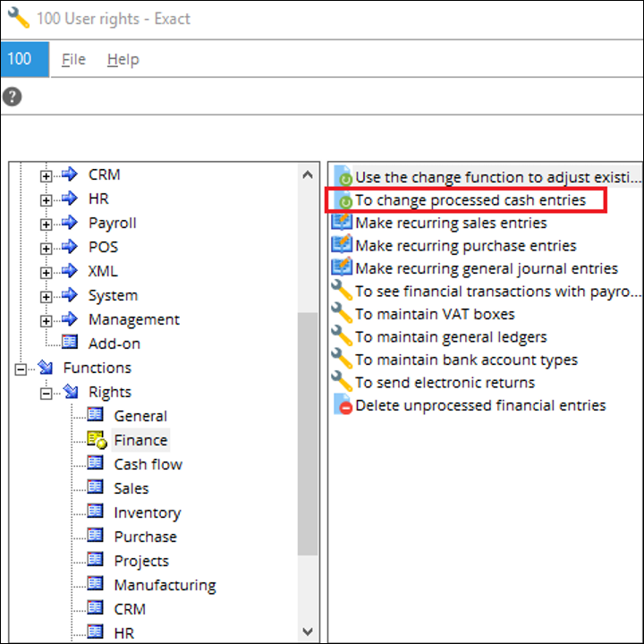Screen dimensions: 644x644
Task: Select 'To see financial transactions with payroll' right
Action: pyautogui.click(x=498, y=292)
